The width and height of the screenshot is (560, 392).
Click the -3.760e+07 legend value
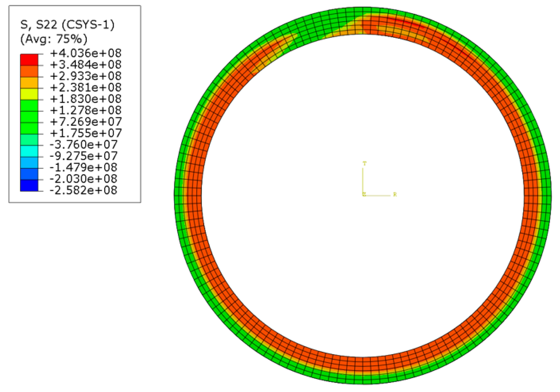84,144
